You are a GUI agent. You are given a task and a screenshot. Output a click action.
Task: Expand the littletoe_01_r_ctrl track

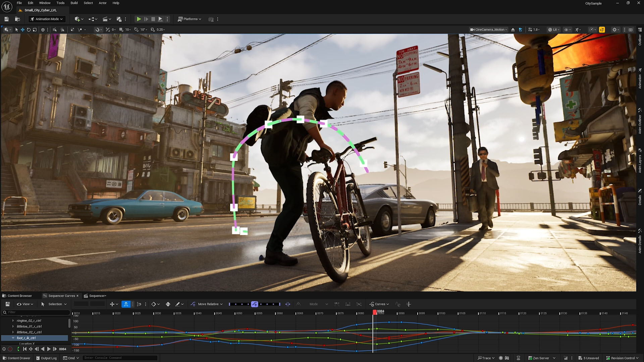13,326
